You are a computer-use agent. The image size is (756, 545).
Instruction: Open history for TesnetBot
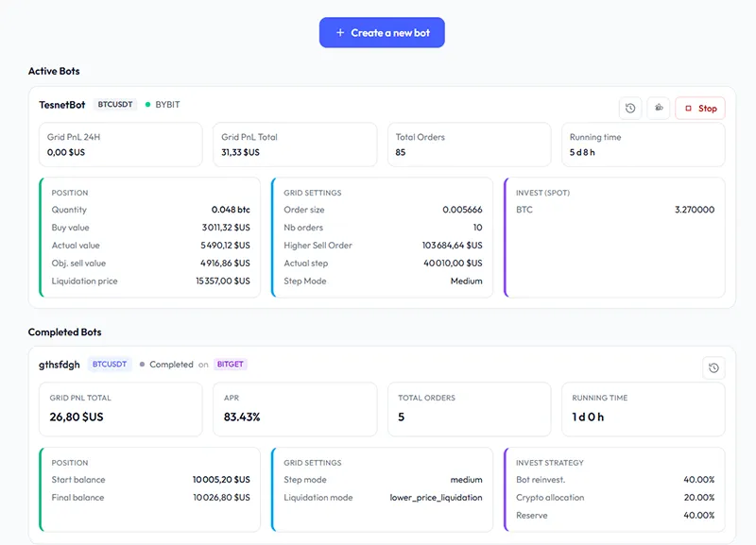point(630,109)
